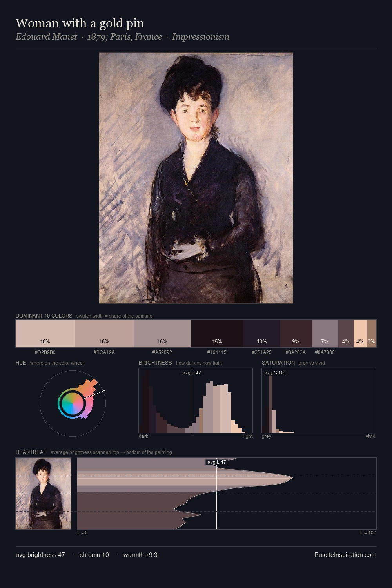This screenshot has height=588, width=392.
Task: Select the hex code #A59092
Action: tap(162, 352)
